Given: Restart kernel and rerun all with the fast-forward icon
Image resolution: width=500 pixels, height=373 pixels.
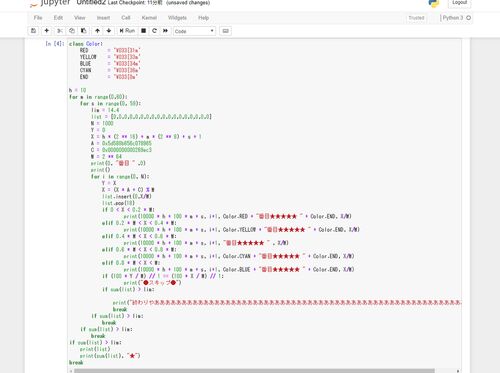Looking at the screenshot, I should click(165, 31).
